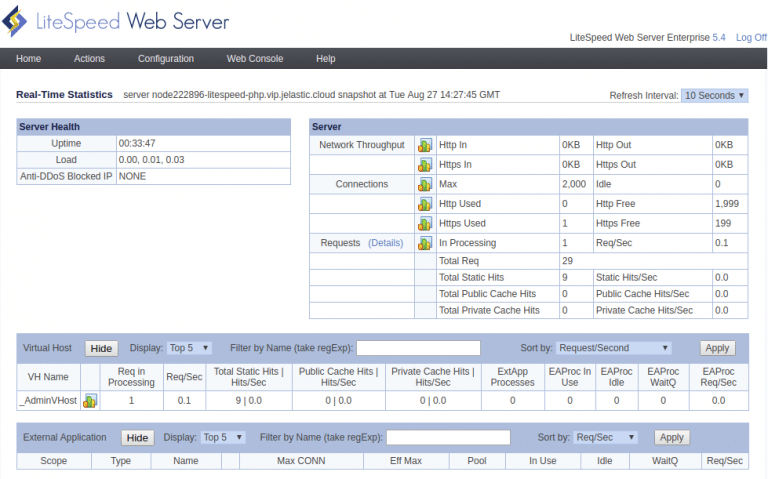Screen dimensions: 768x479
Task: Click the Max connections value 2,000
Action: (x=574, y=184)
